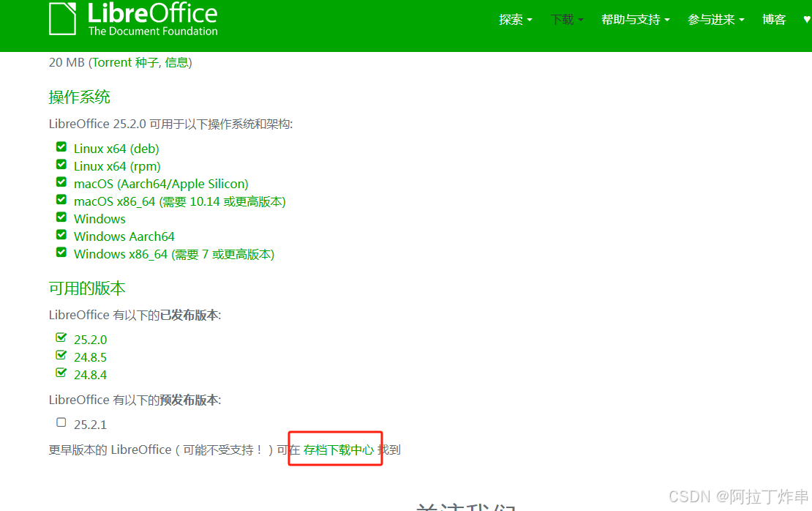Click checkmark beside macOS x86_64

point(61,200)
